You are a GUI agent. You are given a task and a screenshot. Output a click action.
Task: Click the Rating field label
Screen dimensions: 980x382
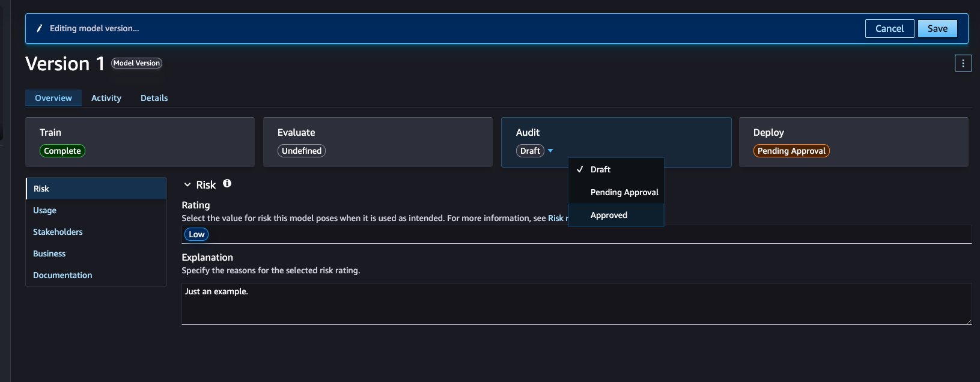196,205
